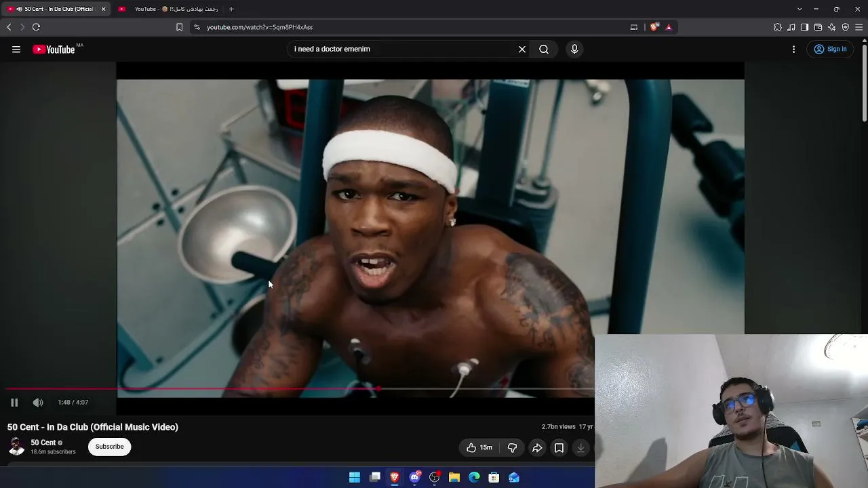Dislike the video

click(512, 447)
